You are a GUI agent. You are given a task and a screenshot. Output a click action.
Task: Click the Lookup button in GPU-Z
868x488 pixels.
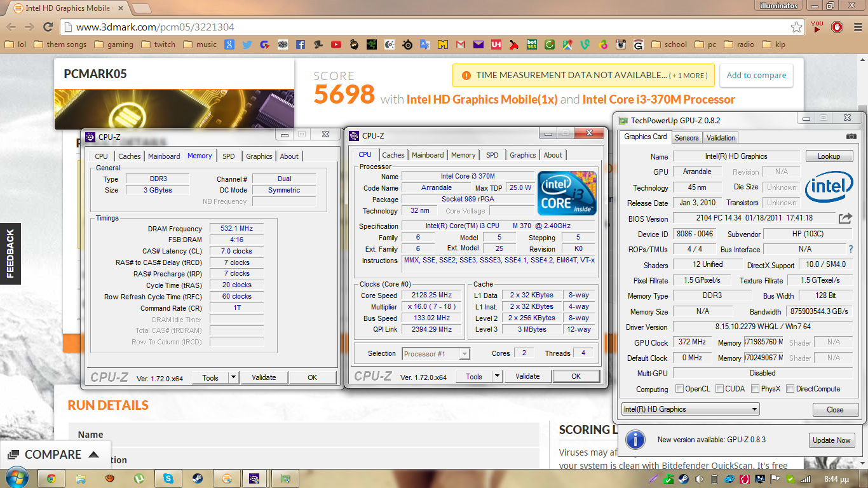click(x=829, y=156)
